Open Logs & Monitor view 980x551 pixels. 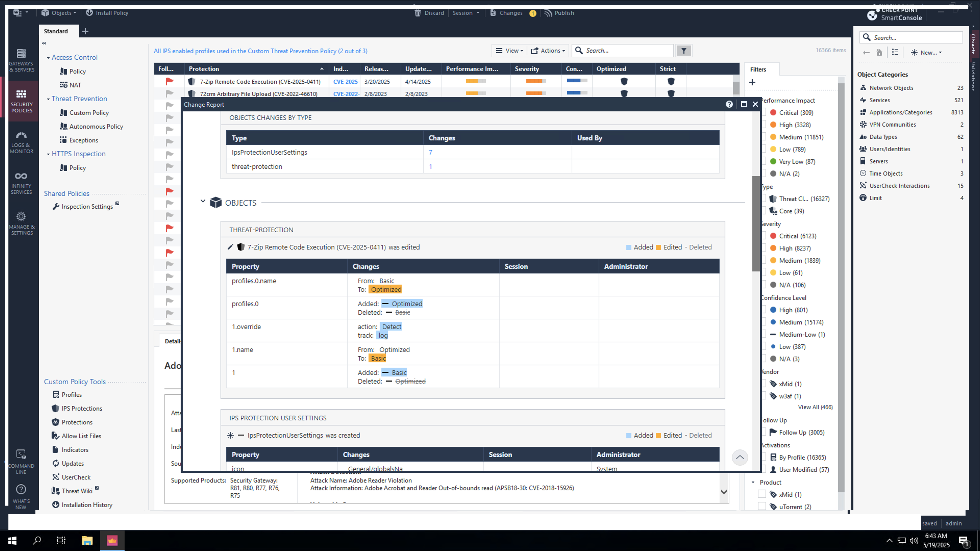[22, 142]
